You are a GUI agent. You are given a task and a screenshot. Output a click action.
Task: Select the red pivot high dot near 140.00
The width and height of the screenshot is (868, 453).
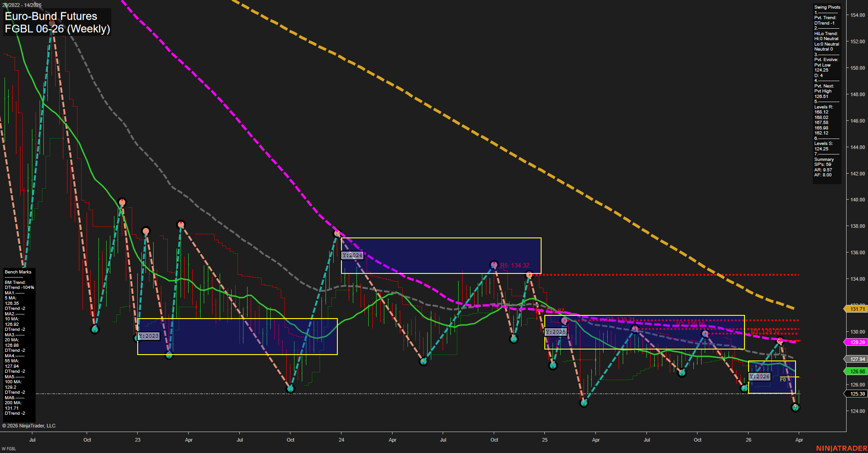click(122, 201)
